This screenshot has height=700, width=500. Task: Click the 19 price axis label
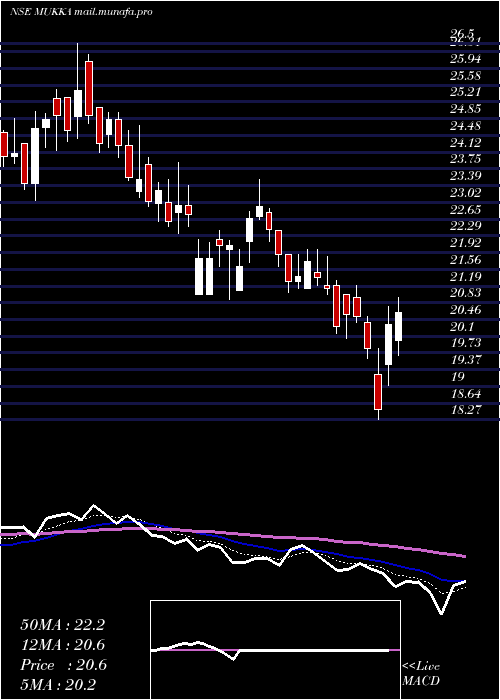coord(458,377)
